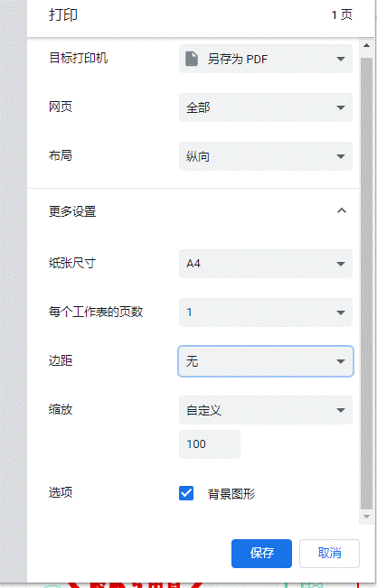Open the 布局 dropdown showing 纵向
This screenshot has height=588, width=377.
pyautogui.click(x=266, y=156)
